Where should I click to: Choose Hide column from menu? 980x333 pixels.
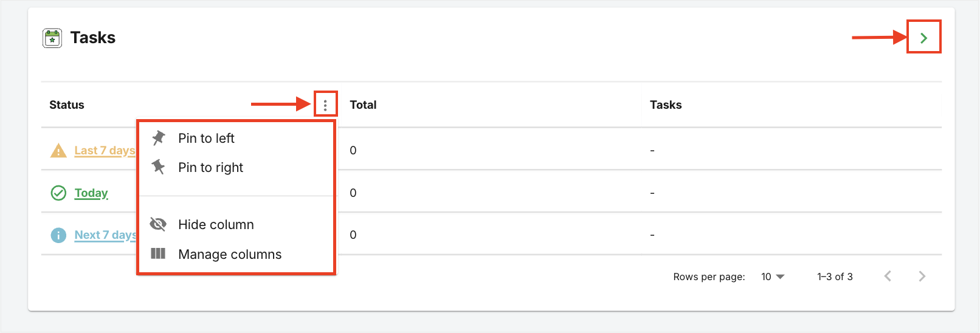pos(216,225)
